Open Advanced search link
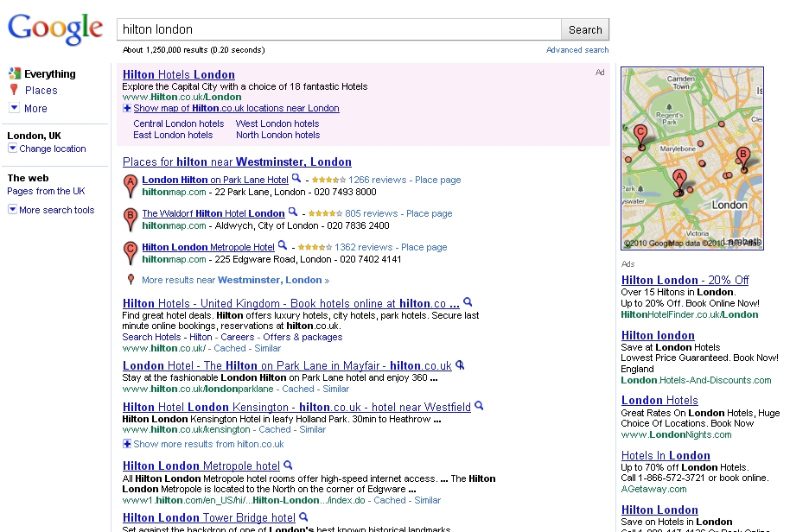The width and height of the screenshot is (790, 532). tap(577, 50)
